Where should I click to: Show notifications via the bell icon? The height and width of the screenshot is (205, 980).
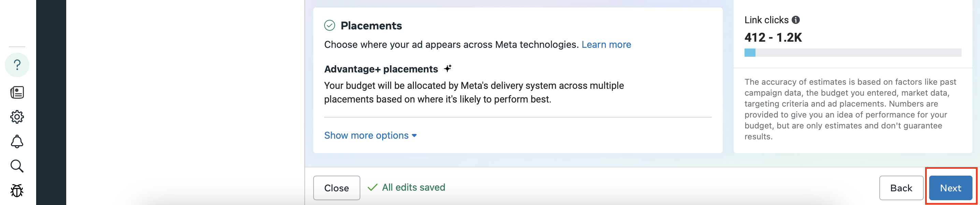coord(17,141)
